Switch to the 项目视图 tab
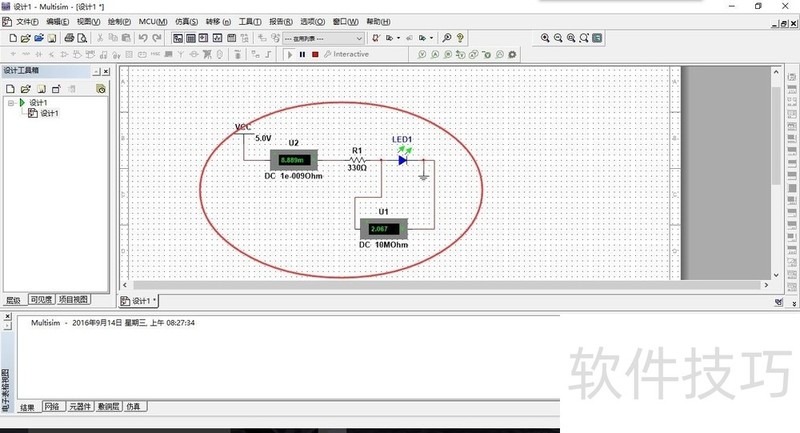This screenshot has height=433, width=800. 73,300
